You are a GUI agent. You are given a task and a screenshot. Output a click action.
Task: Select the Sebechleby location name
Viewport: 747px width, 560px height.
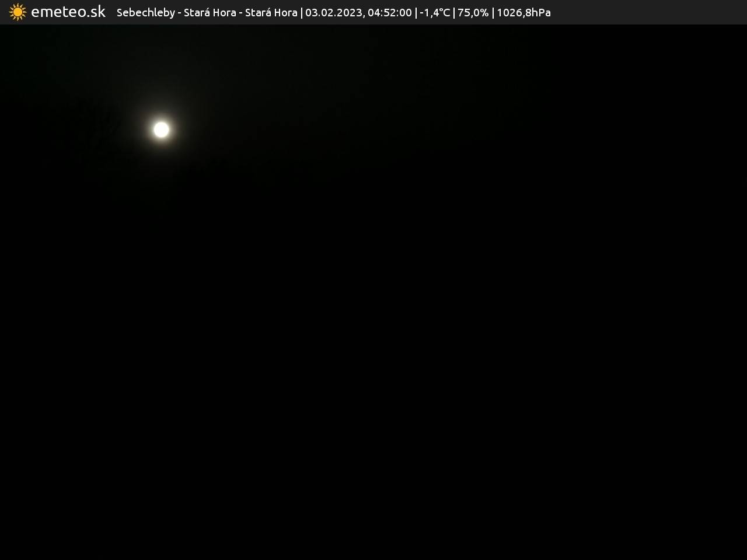tap(145, 13)
